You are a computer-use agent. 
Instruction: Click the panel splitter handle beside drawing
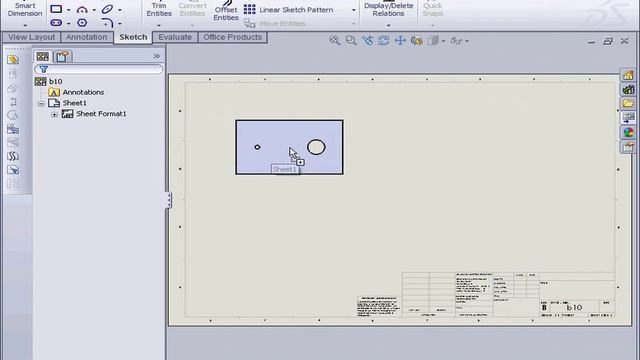click(168, 200)
